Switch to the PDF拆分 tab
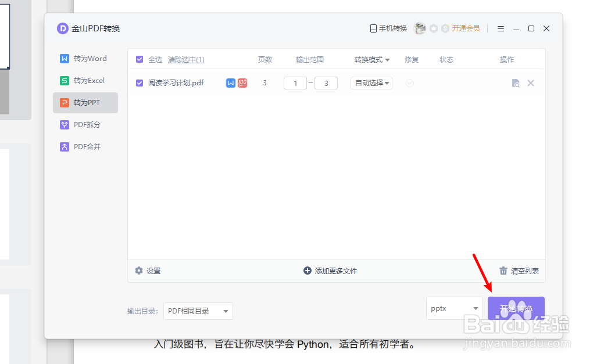Screen dimensions: 604x364 [85, 124]
